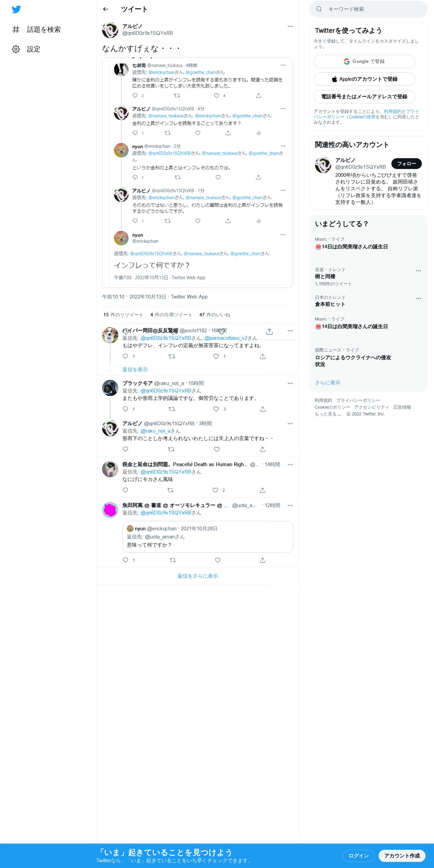The image size is (434, 868).
Task: Share the 税金と延命は別問題 reply
Action: pyautogui.click(x=263, y=490)
